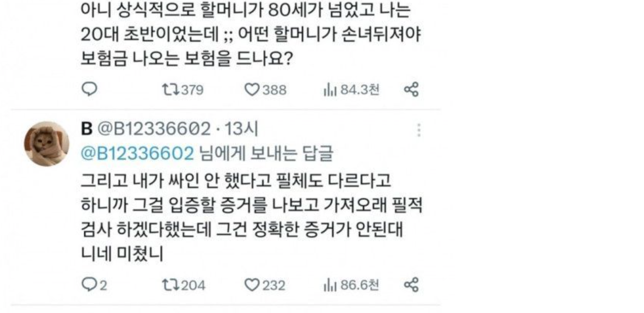Open the reply tweet beginning 그리고 내가 싸인
Image resolution: width=644 pixels, height=313 pixels.
tap(251, 217)
